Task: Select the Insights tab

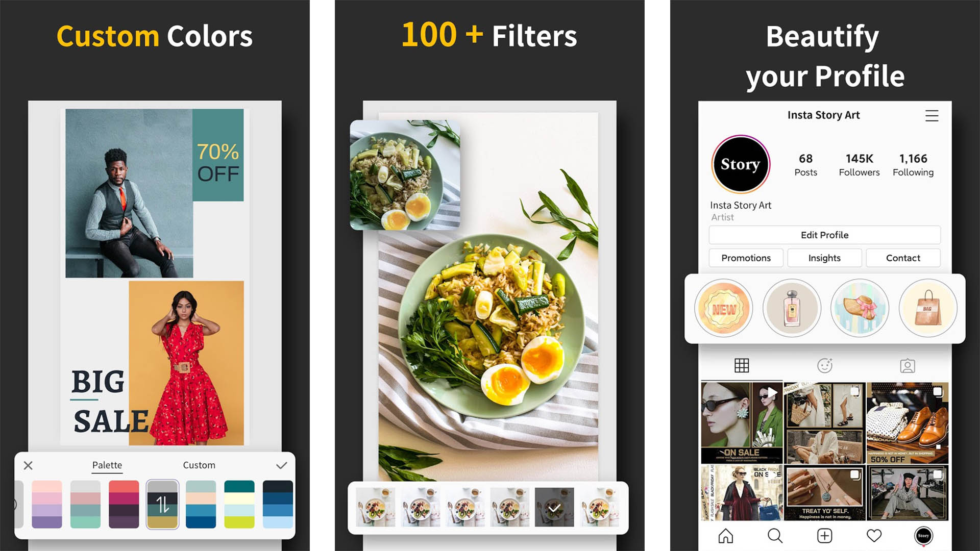Action: coord(824,258)
